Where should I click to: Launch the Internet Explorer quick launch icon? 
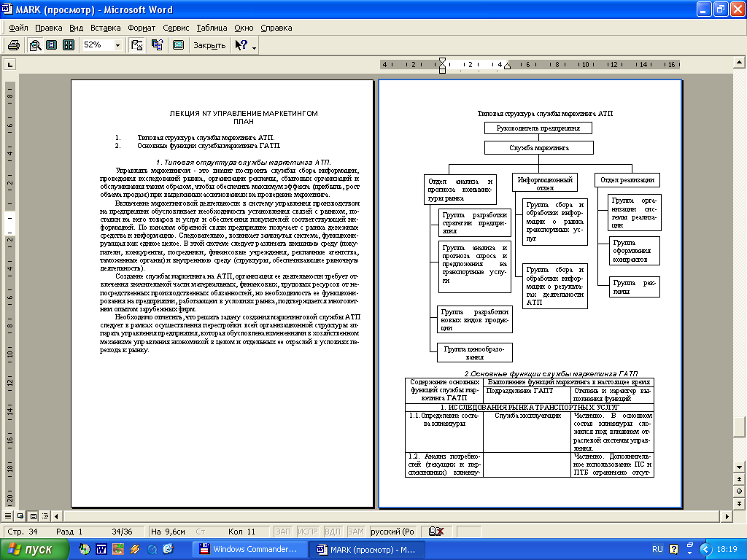pos(168,549)
